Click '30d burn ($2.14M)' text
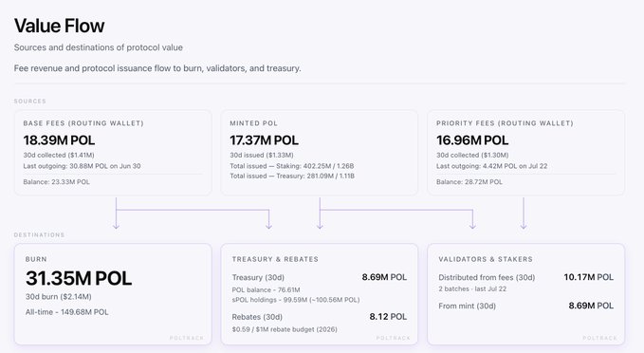Image resolution: width=644 pixels, height=353 pixels. click(58, 297)
